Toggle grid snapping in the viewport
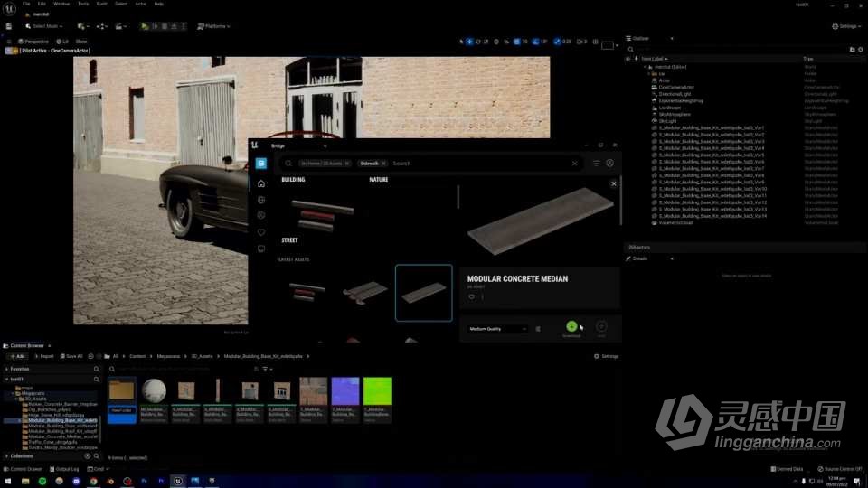Viewport: 868px width, 488px height. coord(516,42)
